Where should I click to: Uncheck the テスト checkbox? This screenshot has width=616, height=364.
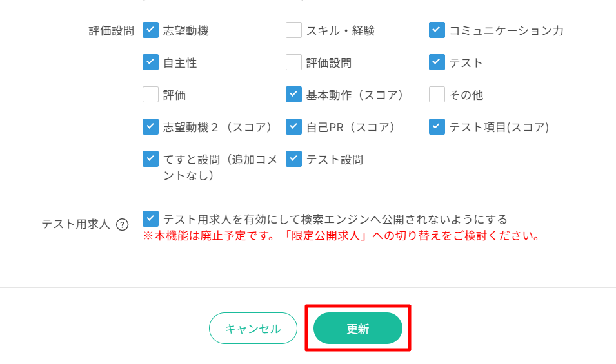437,62
